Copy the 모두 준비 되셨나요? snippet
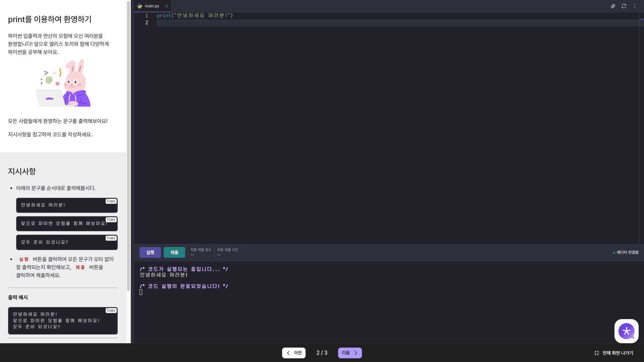644x362 pixels. [x=111, y=238]
